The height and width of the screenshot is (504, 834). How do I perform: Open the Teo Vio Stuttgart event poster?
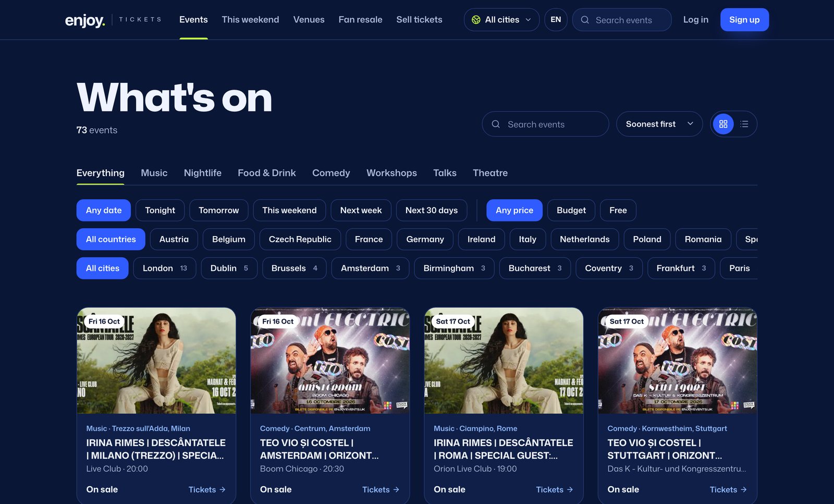click(x=678, y=361)
